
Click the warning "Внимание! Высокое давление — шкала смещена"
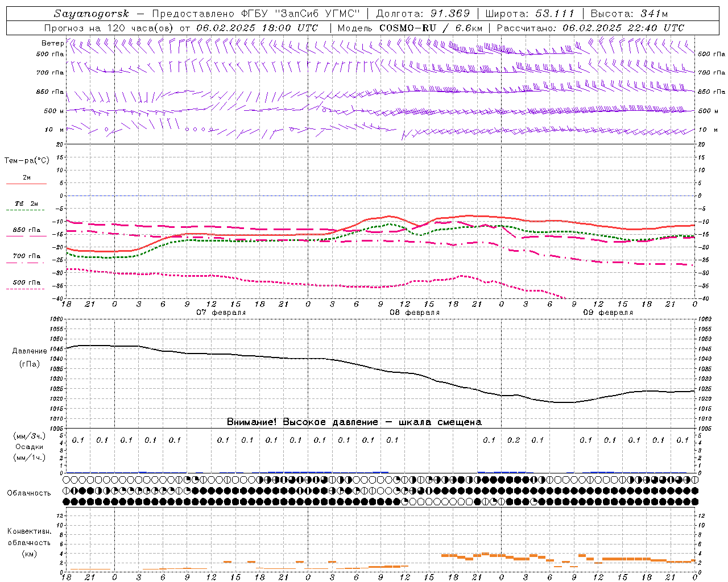point(354,422)
